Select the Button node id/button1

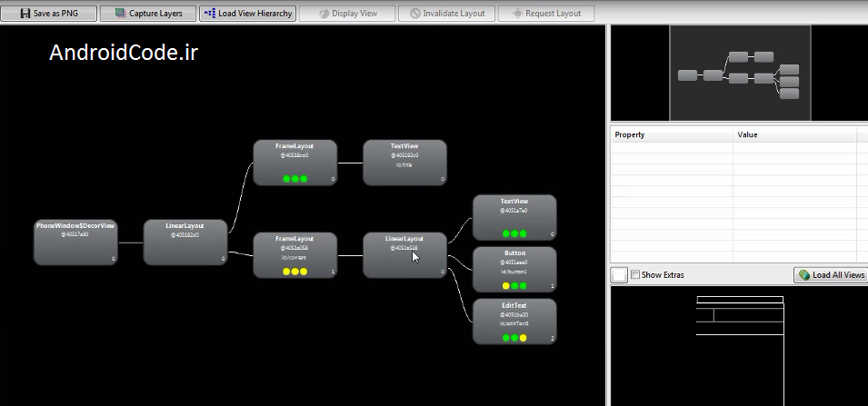tap(514, 269)
